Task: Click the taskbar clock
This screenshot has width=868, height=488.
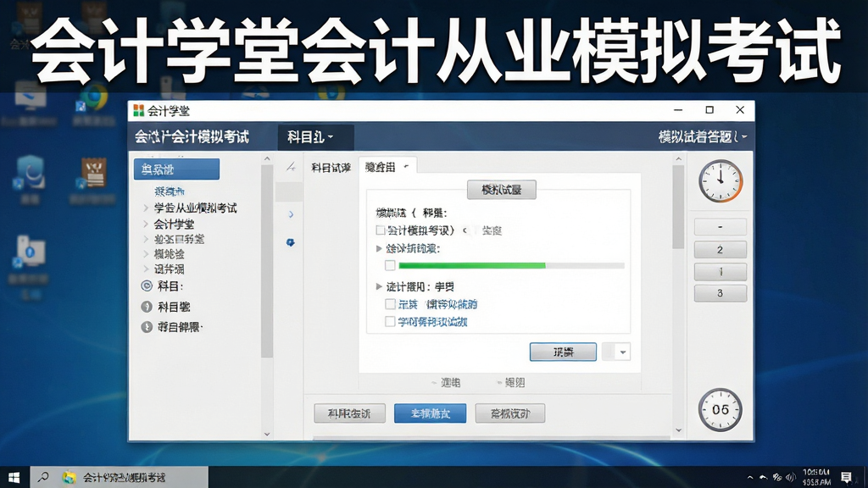Action: (x=816, y=477)
